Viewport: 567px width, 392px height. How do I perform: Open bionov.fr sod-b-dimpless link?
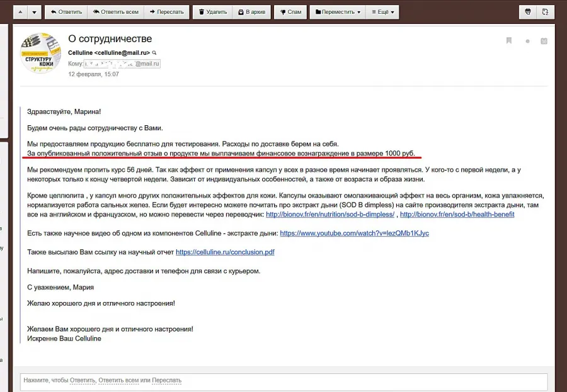click(x=330, y=214)
